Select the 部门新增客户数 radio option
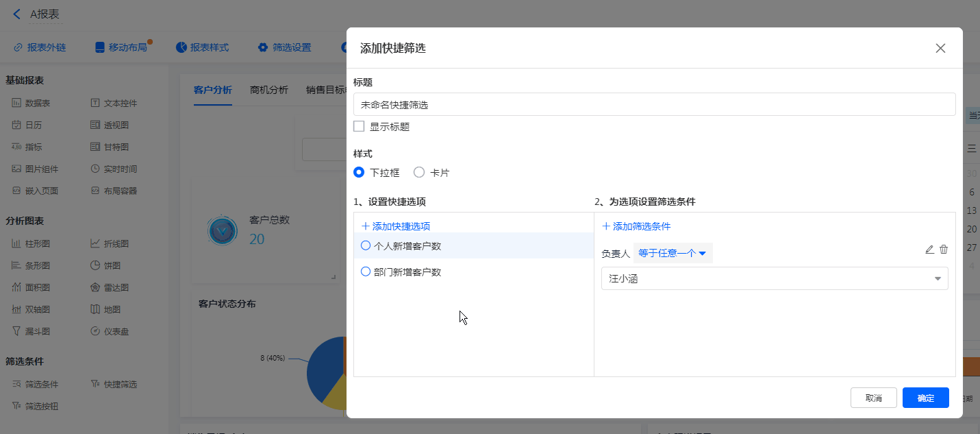This screenshot has height=434, width=980. pos(366,272)
